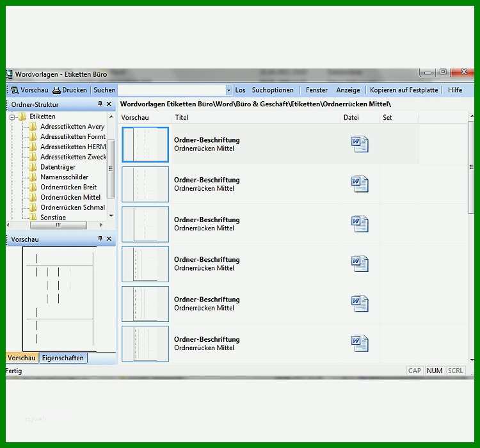480x448 pixels.
Task: Click large preview image in Vorschau panel
Action: click(x=60, y=299)
